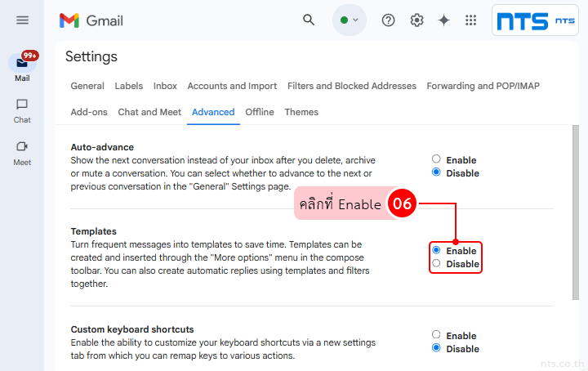Enable Auto-advance radio option
This screenshot has width=588, height=371.
click(436, 159)
